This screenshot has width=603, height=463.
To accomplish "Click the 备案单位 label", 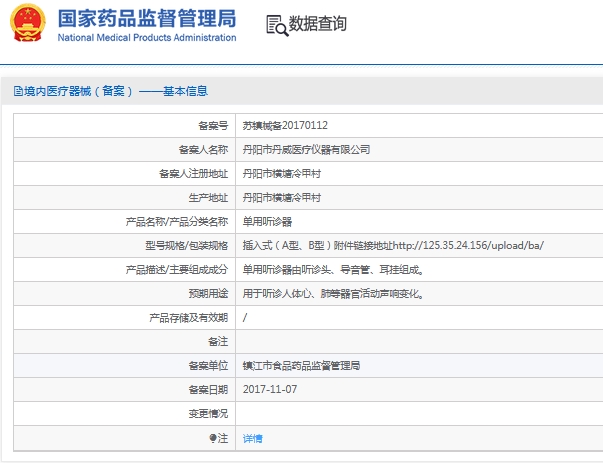I will [x=208, y=365].
